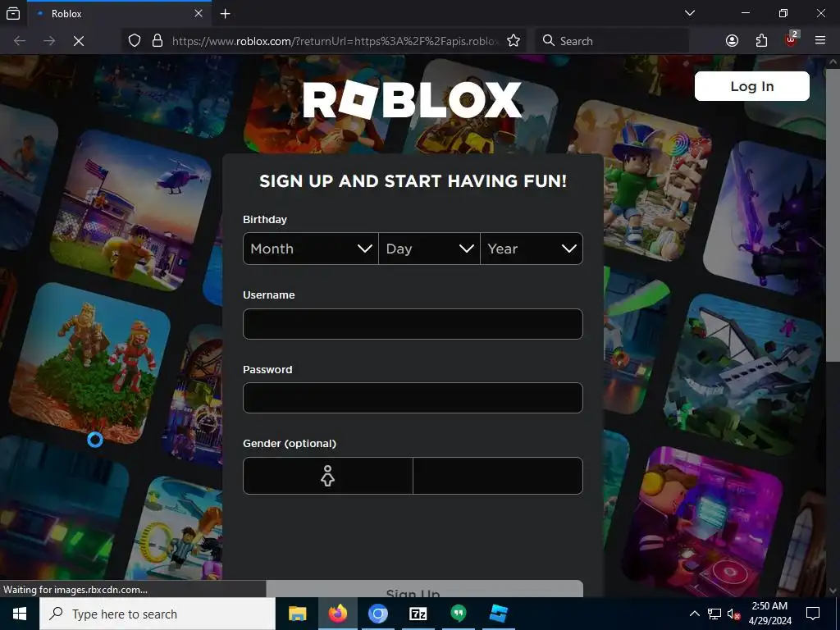Image resolution: width=840 pixels, height=630 pixels.
Task: Open the Firefox View icon in the tab strip
Action: coord(13,13)
